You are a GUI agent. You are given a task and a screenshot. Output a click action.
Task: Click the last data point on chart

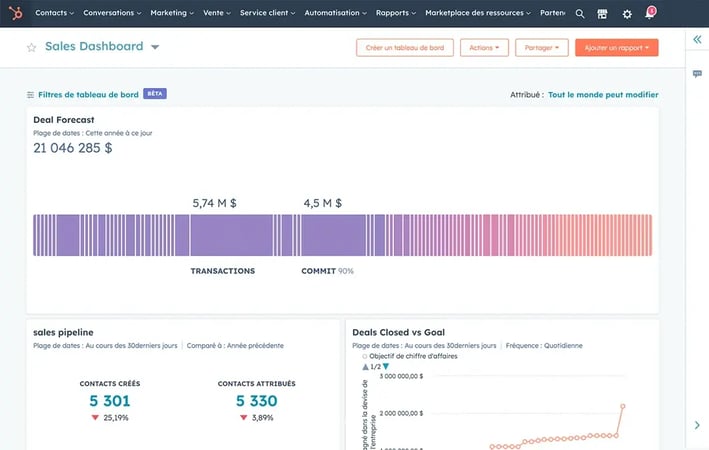coord(623,406)
